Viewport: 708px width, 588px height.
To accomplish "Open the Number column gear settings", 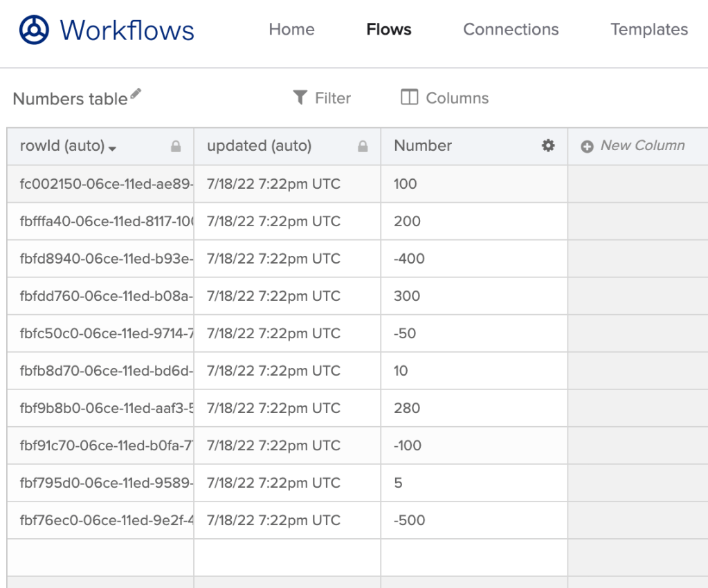I will click(548, 145).
